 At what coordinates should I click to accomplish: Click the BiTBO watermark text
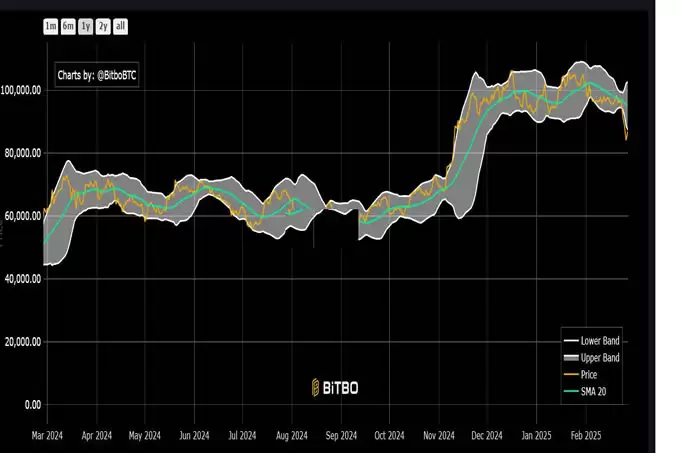[x=340, y=388]
